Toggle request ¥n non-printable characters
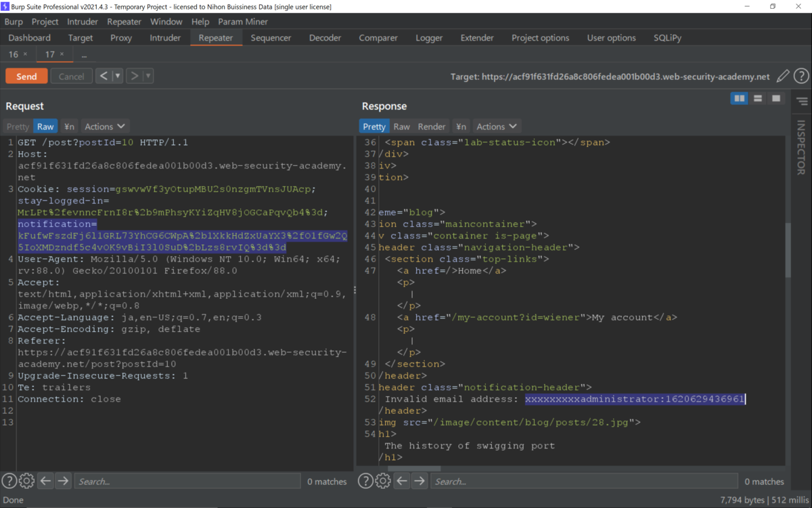Viewport: 812px width, 508px height. point(69,126)
